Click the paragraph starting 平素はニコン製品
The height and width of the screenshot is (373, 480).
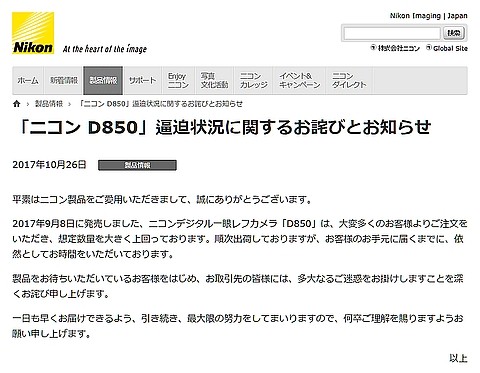click(162, 200)
